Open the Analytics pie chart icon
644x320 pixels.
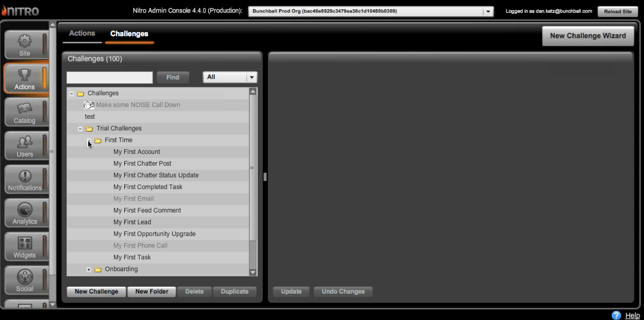click(24, 210)
